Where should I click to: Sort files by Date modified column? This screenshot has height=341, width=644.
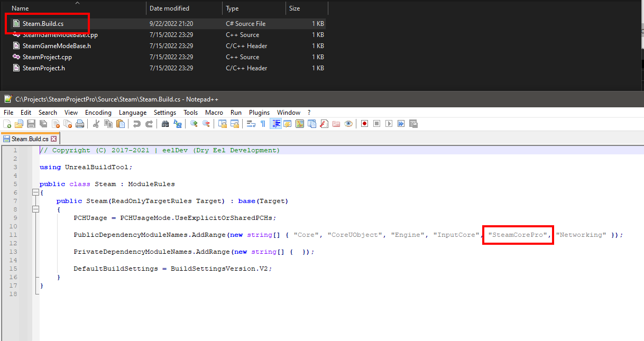coord(184,8)
